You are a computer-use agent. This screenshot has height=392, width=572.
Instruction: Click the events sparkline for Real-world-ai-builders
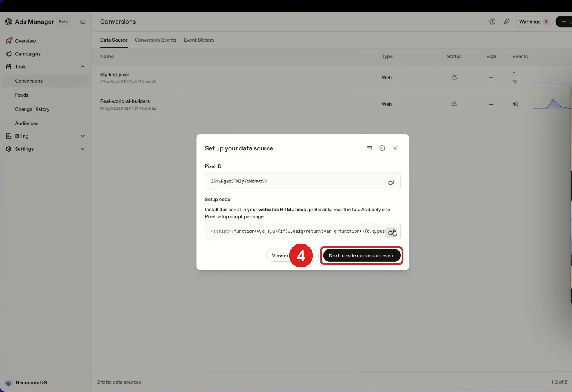click(x=552, y=104)
